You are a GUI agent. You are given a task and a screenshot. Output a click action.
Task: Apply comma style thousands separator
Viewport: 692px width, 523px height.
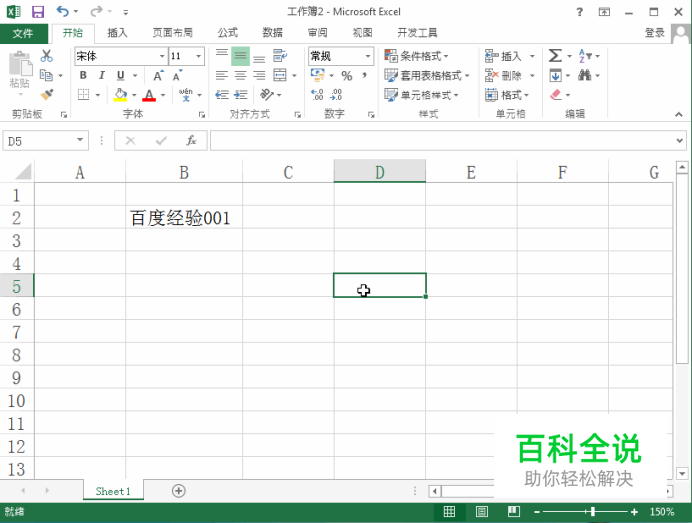(365, 76)
